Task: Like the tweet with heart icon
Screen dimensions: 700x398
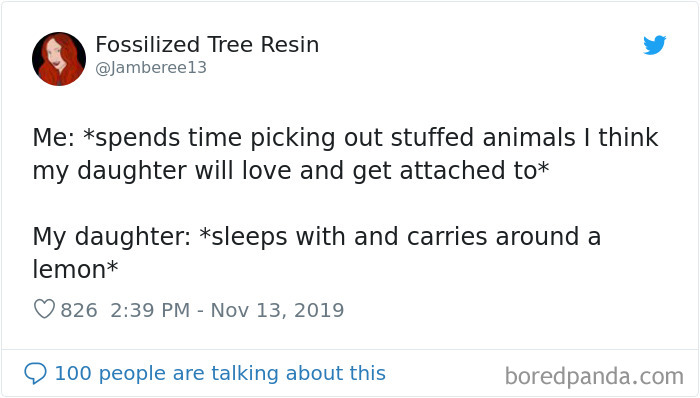Action: (x=44, y=309)
